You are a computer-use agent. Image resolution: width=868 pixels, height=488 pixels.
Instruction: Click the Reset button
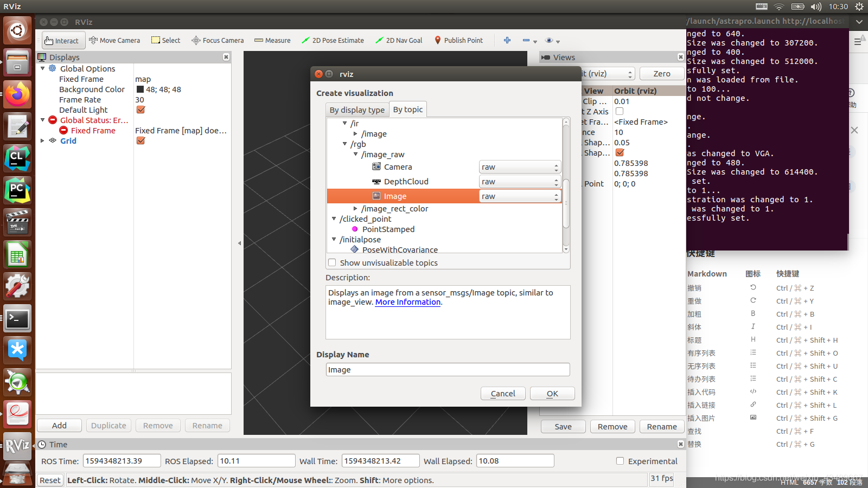coord(50,480)
